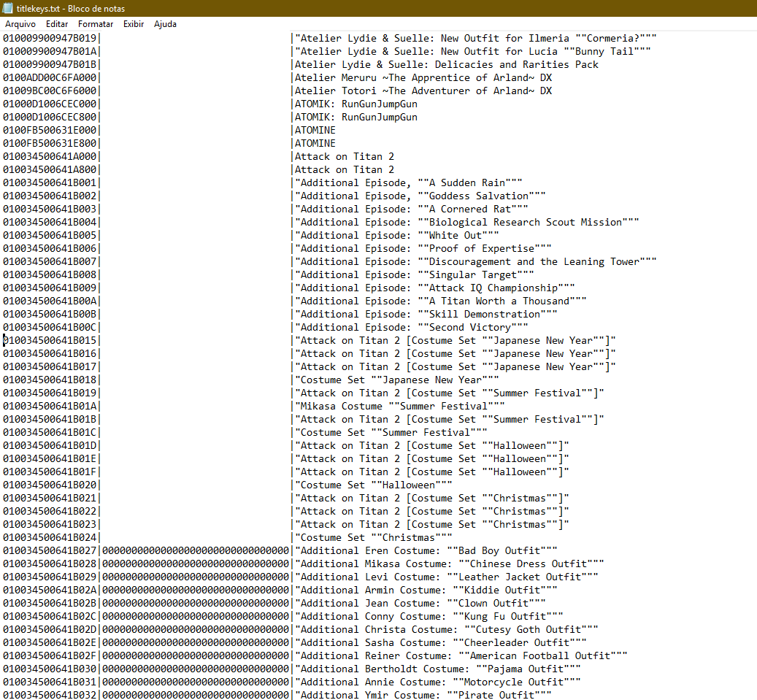
Task: Click the title ID 010009900947B019
Action: point(50,38)
